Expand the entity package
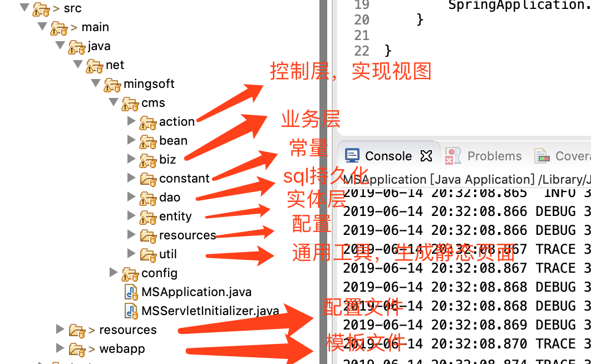 tap(131, 216)
